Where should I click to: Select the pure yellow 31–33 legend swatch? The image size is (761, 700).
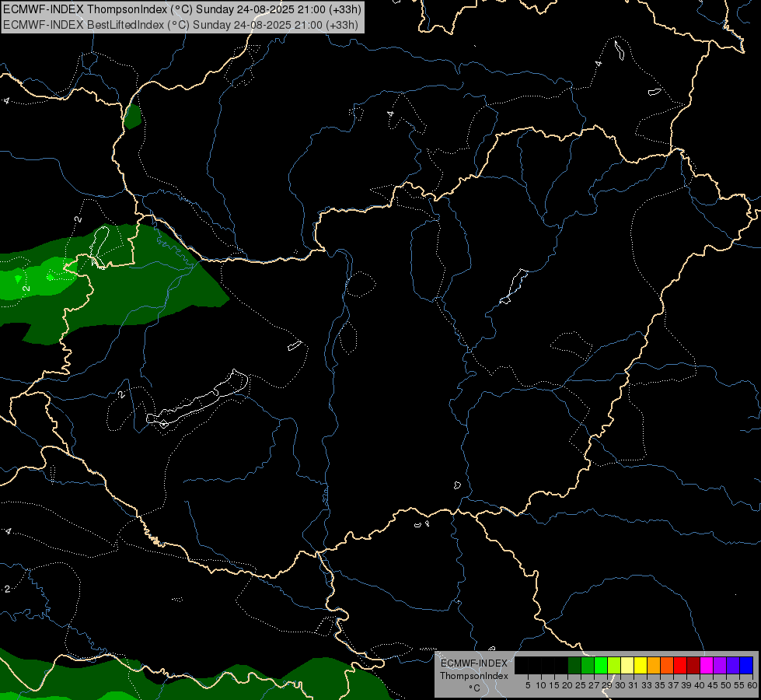coord(641,666)
